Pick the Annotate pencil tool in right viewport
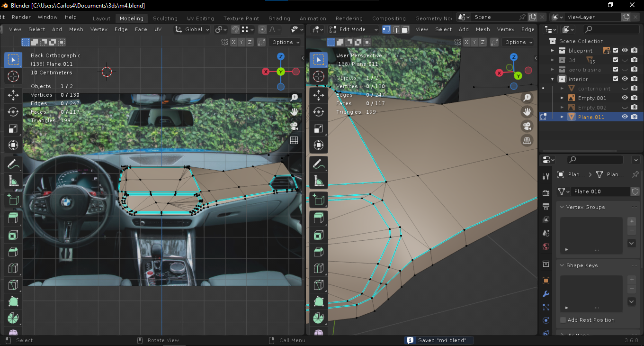Viewport: 644px width, 346px height. coord(319,164)
